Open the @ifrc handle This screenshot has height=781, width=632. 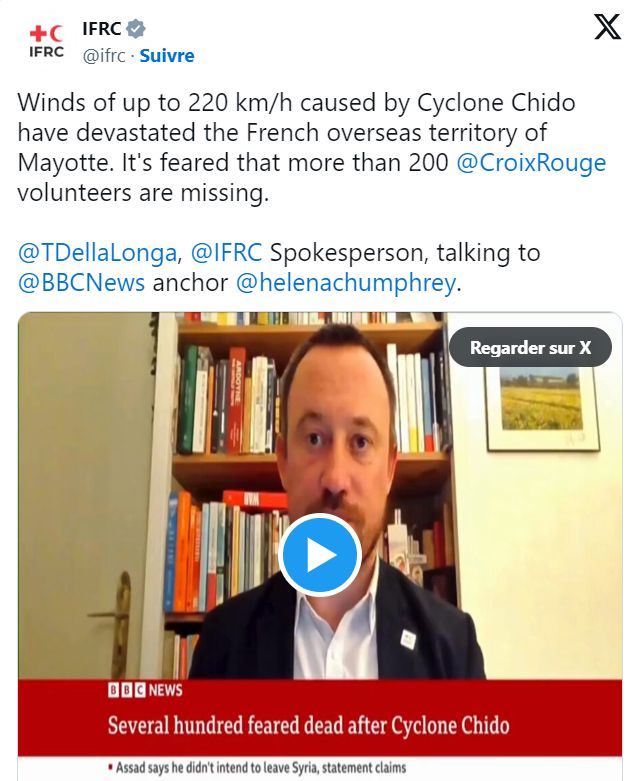click(x=104, y=55)
